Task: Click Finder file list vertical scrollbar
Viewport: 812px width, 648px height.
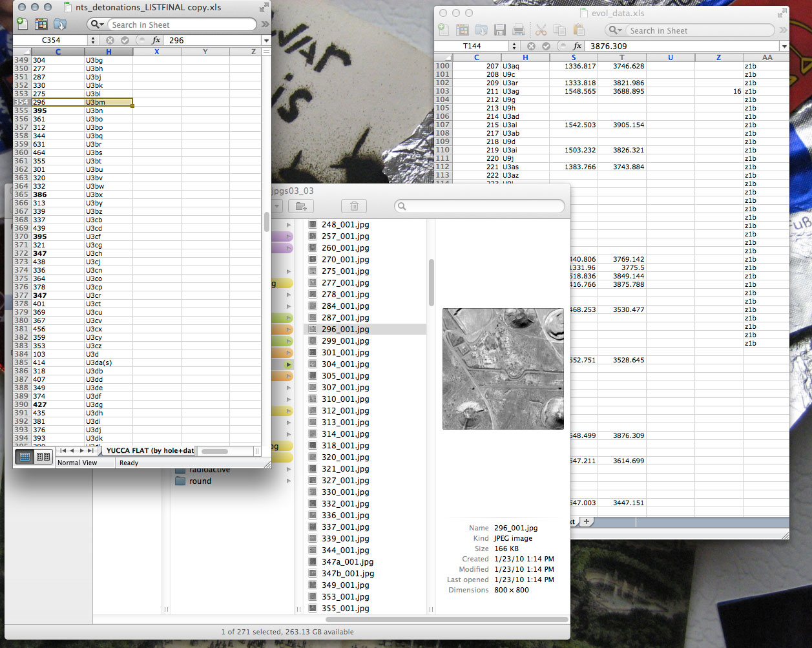Action: (x=431, y=283)
